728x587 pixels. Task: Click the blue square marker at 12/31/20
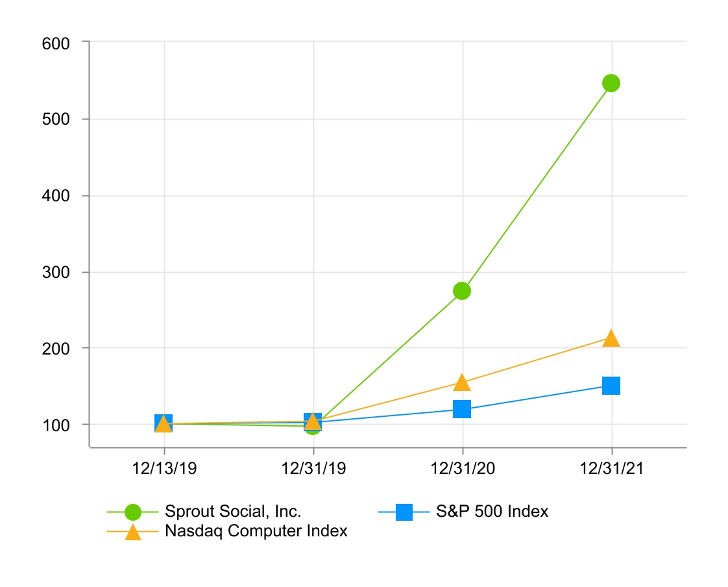[x=461, y=409]
